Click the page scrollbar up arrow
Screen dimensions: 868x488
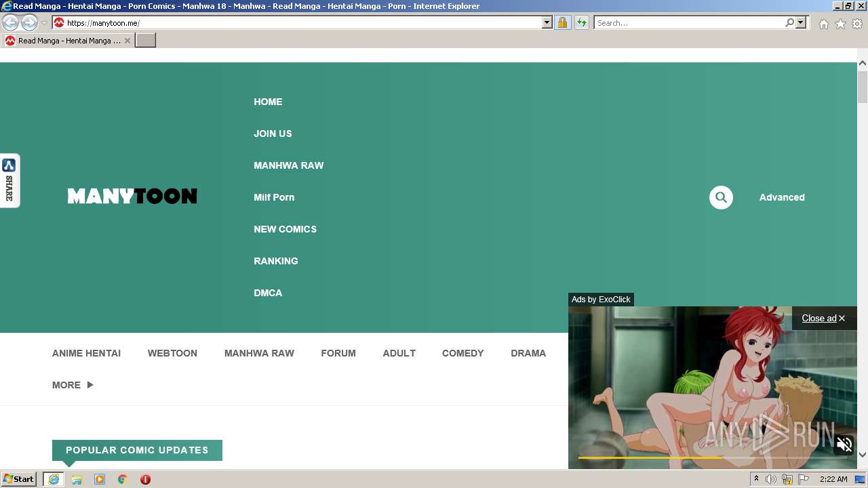(863, 63)
